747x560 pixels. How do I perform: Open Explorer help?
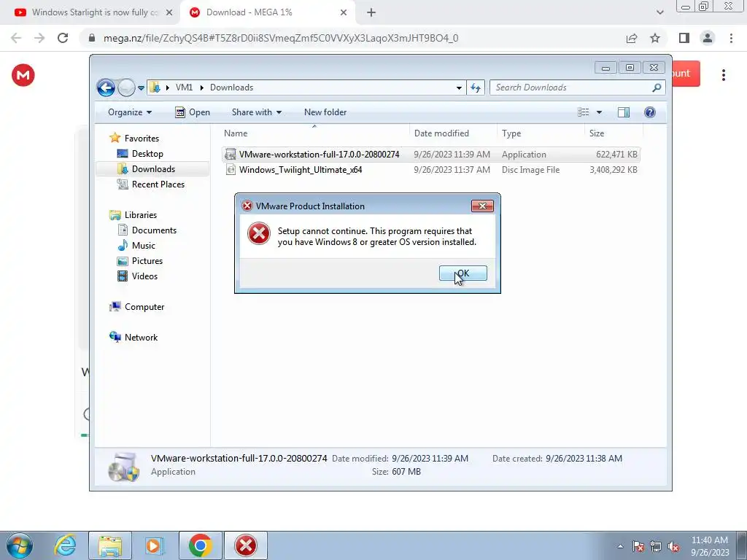(649, 112)
